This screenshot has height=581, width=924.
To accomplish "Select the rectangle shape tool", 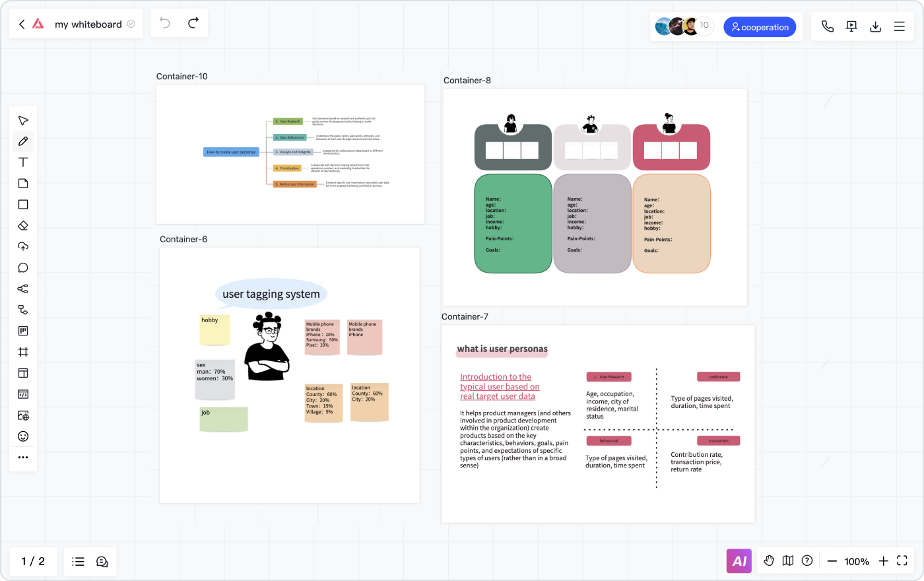I will 23,205.
